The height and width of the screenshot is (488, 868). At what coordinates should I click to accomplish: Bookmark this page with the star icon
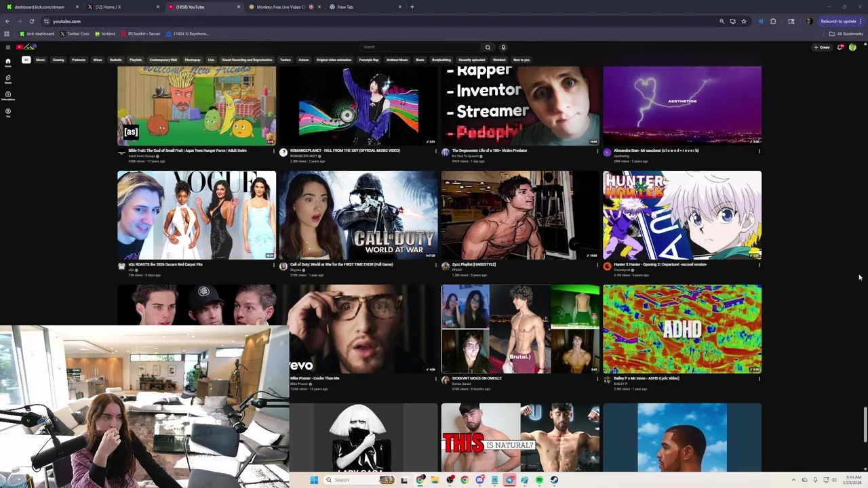click(744, 21)
